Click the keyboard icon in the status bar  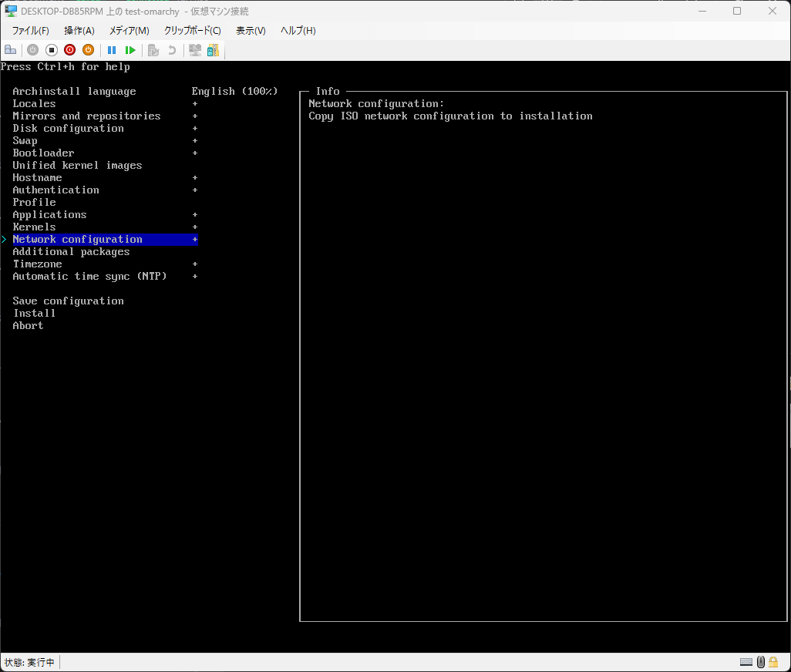tap(746, 662)
